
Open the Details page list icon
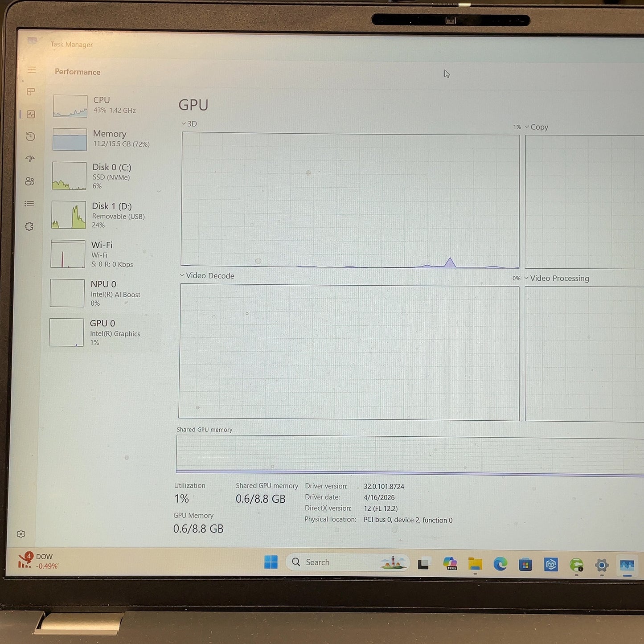[29, 204]
